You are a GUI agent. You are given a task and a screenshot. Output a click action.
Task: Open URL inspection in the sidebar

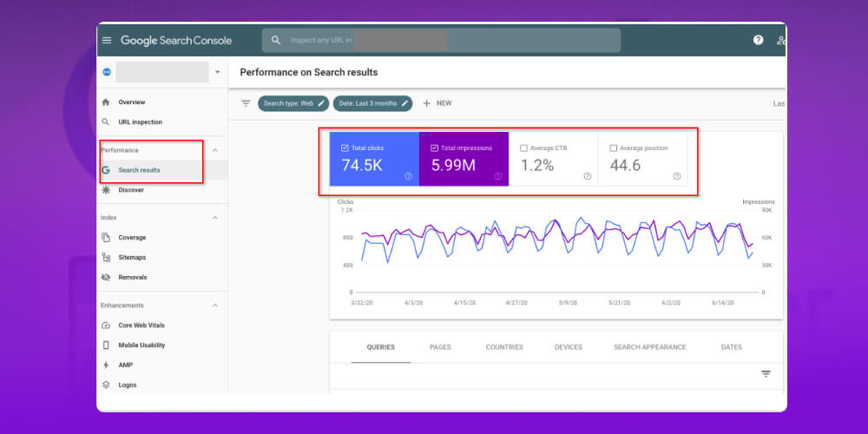coord(140,122)
